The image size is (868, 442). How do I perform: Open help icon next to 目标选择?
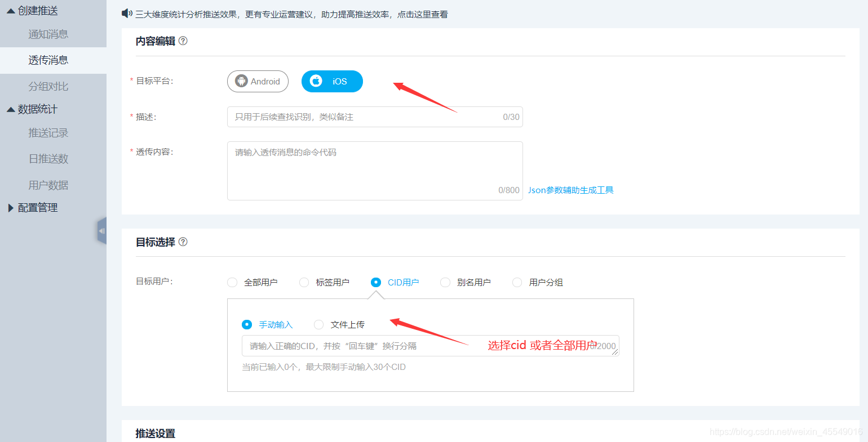(183, 242)
